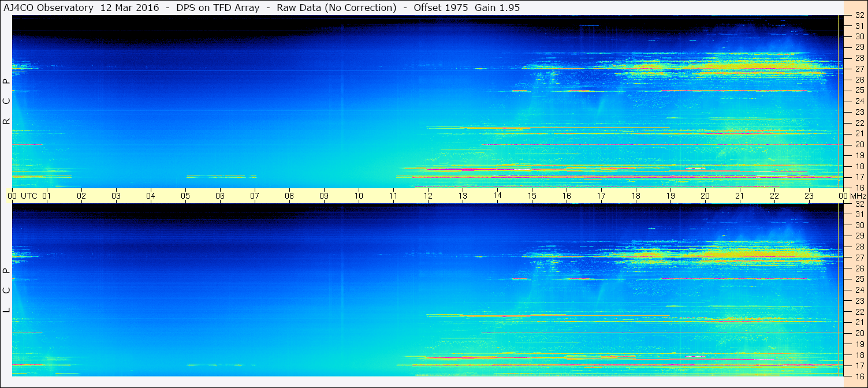Select hour 05 on the UTC time axis
Image resolution: width=868 pixels, height=388 pixels.
tap(185, 196)
